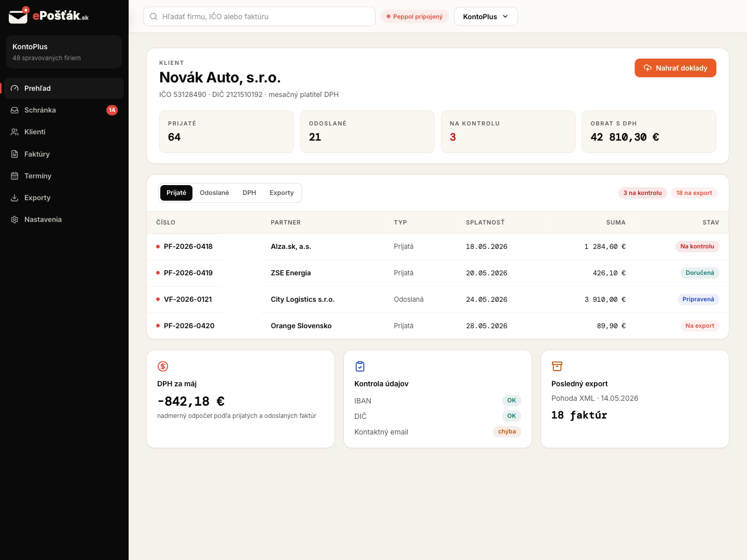This screenshot has width=747, height=560.
Task: Open invoice PF-2026-0419
Action: click(188, 273)
